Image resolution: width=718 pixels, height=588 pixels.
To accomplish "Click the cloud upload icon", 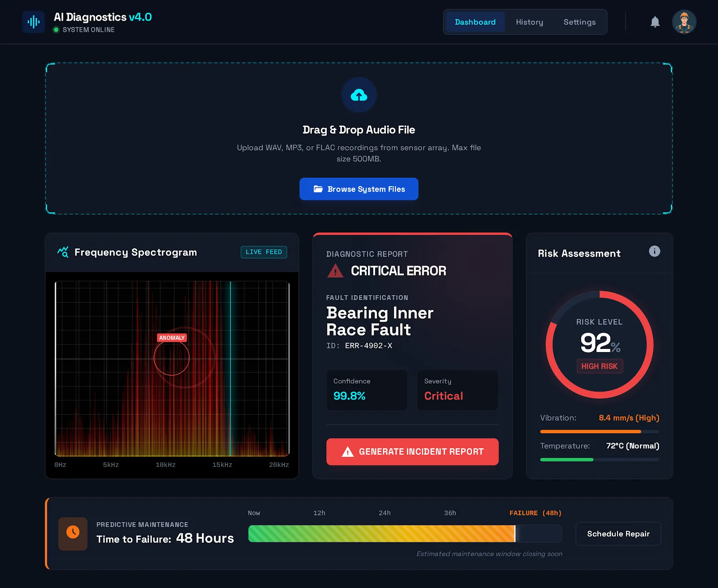I will coord(359,95).
